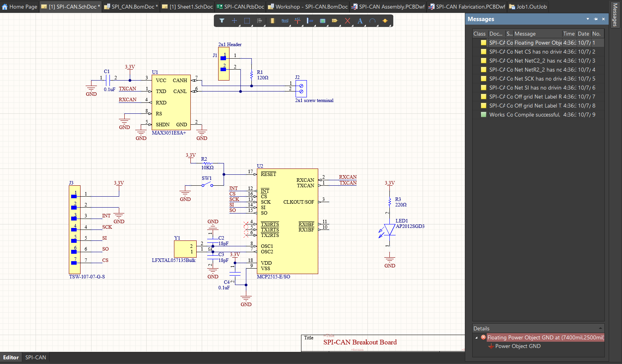
Task: Open the SPI-CAN Fabrication.PCBDwf tab
Action: [467, 7]
